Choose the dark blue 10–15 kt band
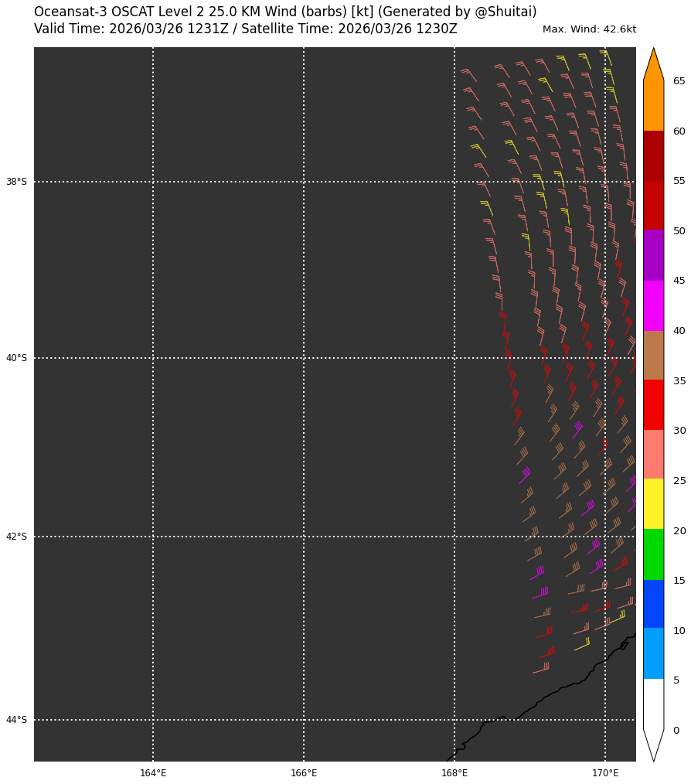 (x=653, y=604)
